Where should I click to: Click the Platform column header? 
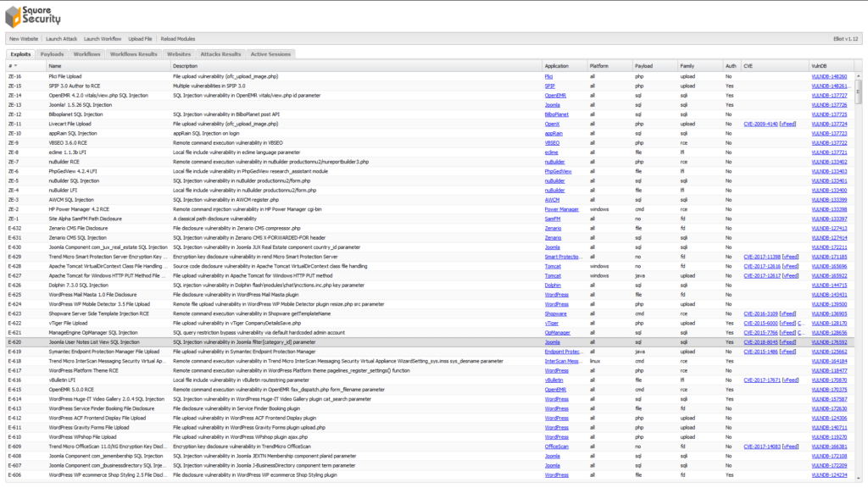click(x=610, y=66)
